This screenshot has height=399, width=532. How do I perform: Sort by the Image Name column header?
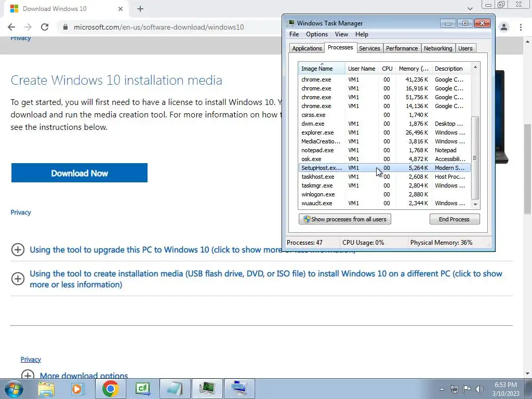[x=322, y=69]
